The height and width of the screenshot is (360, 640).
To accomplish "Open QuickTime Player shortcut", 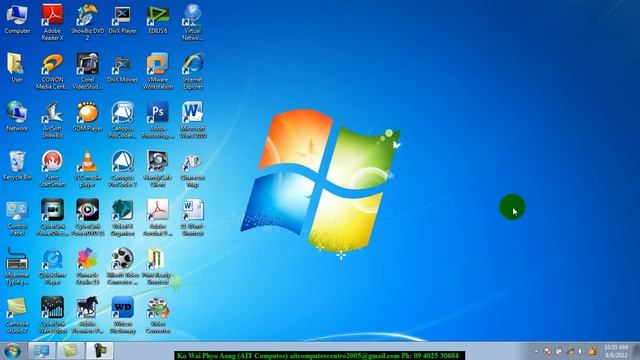I will [x=52, y=266].
